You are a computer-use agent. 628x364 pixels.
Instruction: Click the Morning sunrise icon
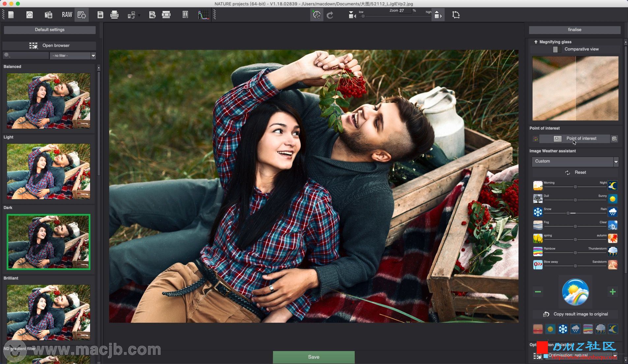pyautogui.click(x=538, y=186)
